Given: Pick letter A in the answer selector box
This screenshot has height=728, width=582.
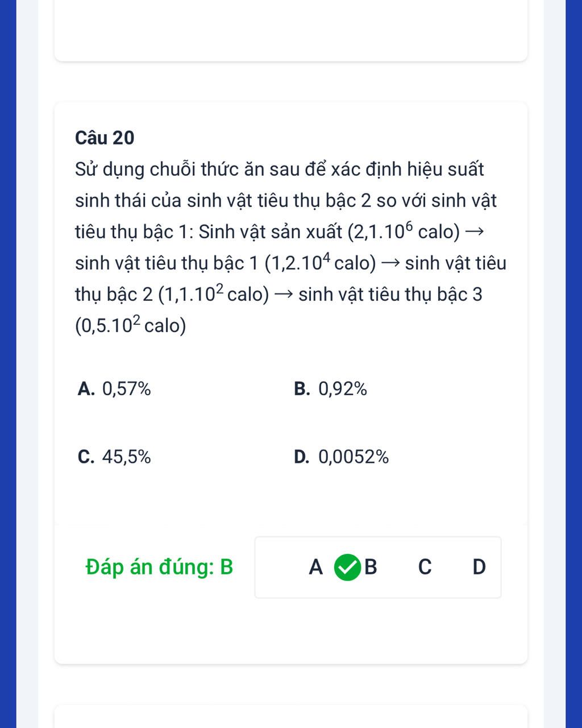Looking at the screenshot, I should (315, 567).
